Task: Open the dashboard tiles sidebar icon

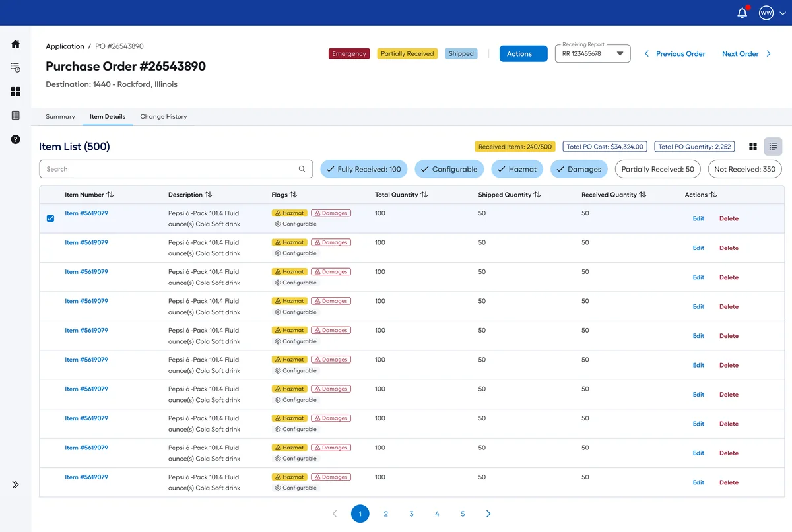Action: coord(16,92)
